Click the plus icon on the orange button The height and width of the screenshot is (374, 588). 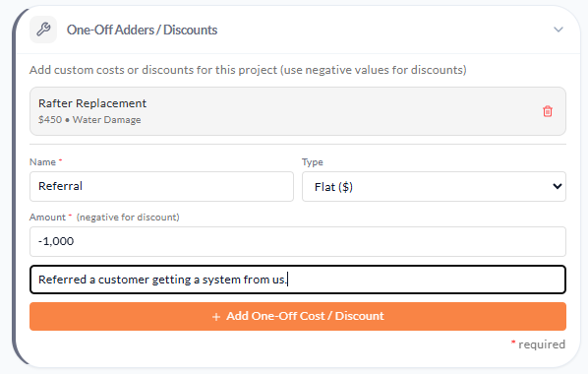[216, 317]
